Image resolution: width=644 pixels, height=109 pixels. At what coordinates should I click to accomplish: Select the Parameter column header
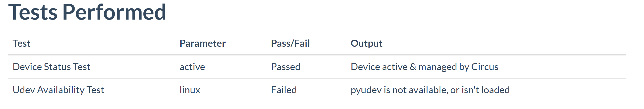(203, 43)
